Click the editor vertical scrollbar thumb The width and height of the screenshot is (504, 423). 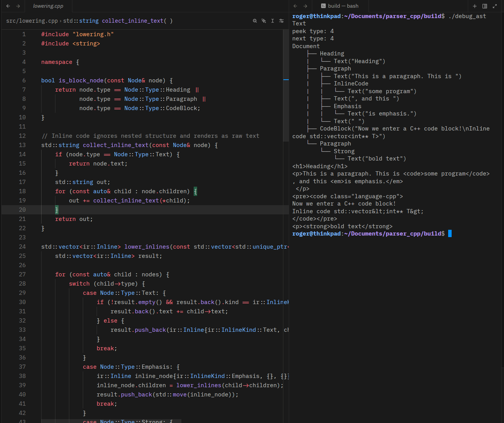tap(286, 86)
